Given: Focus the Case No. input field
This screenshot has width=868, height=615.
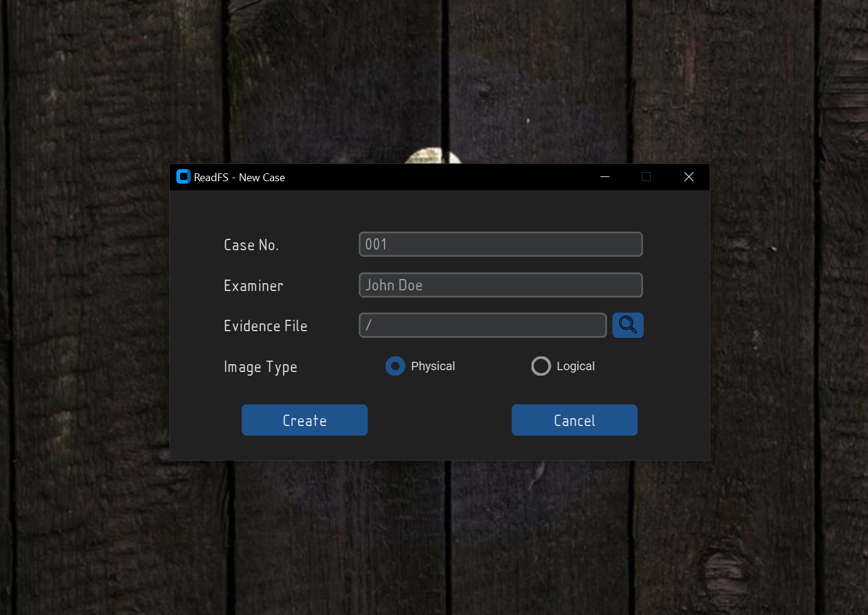Looking at the screenshot, I should tap(501, 244).
